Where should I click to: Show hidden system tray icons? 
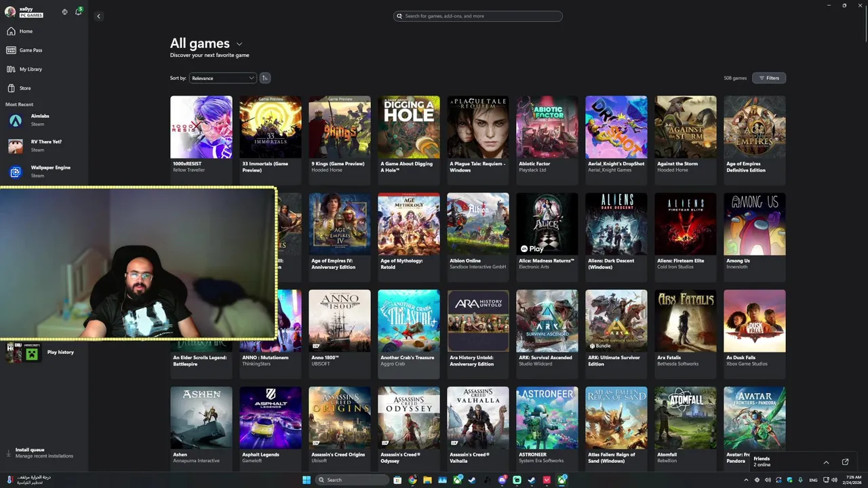click(747, 480)
